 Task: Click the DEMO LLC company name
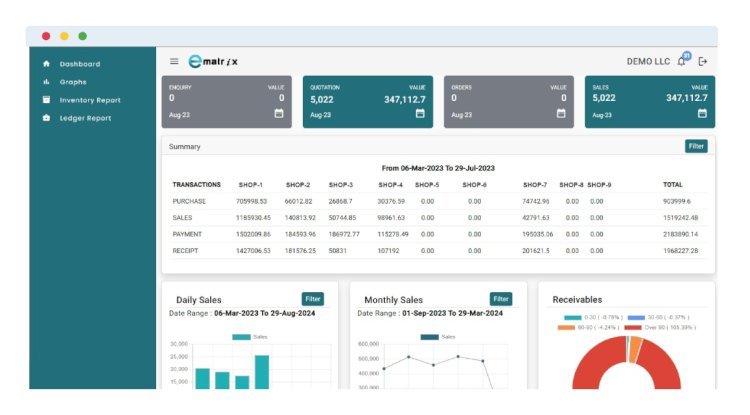click(x=648, y=61)
